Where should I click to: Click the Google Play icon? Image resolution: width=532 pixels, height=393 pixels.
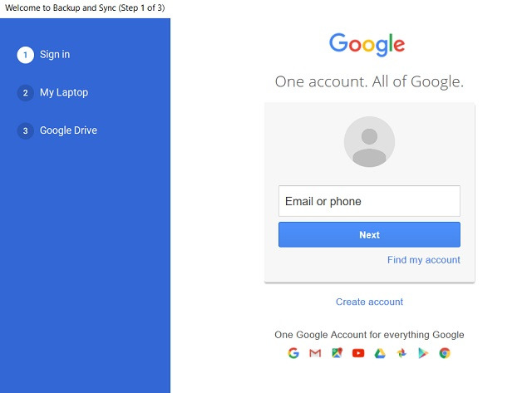click(x=423, y=353)
